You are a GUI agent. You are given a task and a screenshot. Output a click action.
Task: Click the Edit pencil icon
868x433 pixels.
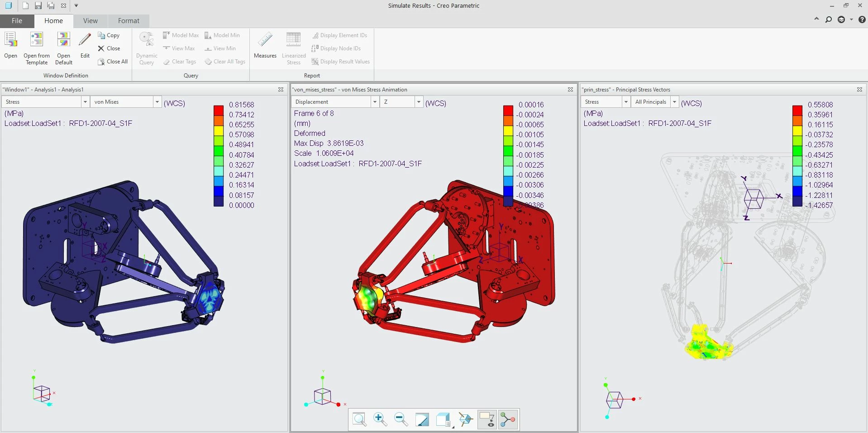[x=85, y=45]
